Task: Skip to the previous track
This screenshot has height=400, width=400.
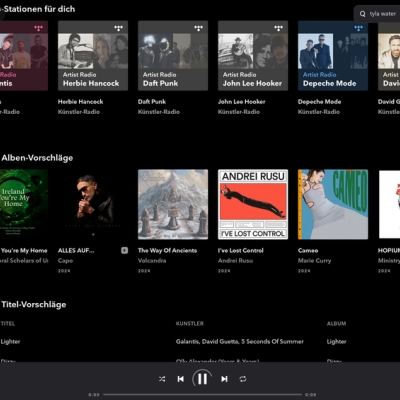Action: coord(181,379)
